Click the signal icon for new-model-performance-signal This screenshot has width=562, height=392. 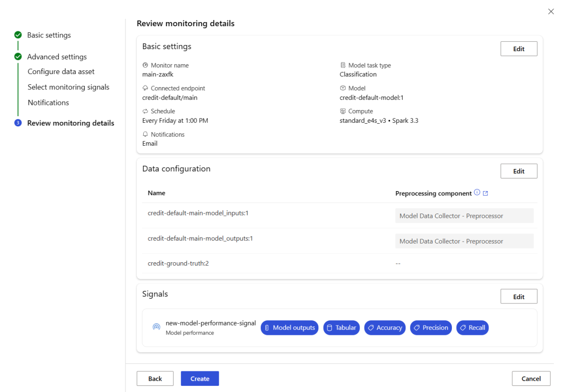tap(156, 327)
